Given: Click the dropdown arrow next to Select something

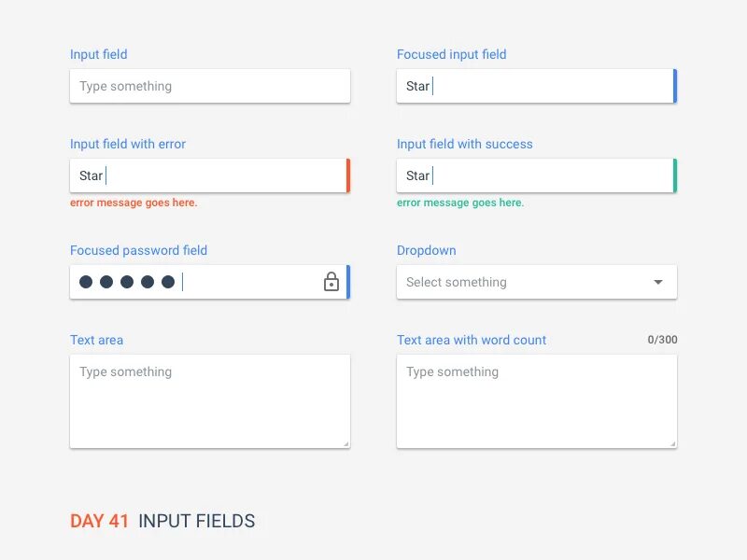Looking at the screenshot, I should pos(658,282).
